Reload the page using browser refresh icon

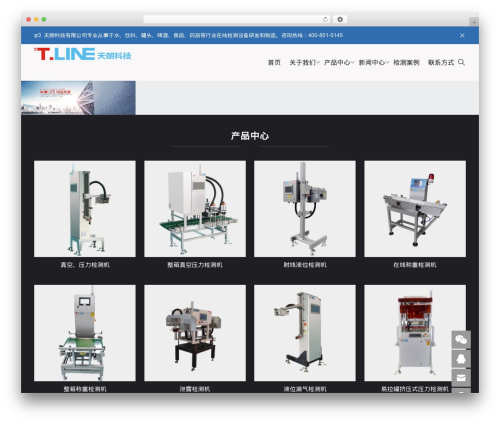coord(325,19)
